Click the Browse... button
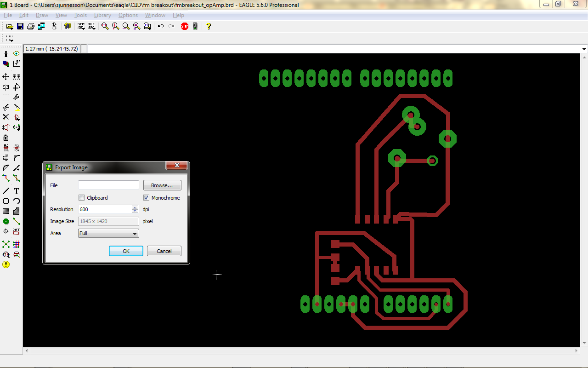The image size is (588, 368). click(x=162, y=185)
